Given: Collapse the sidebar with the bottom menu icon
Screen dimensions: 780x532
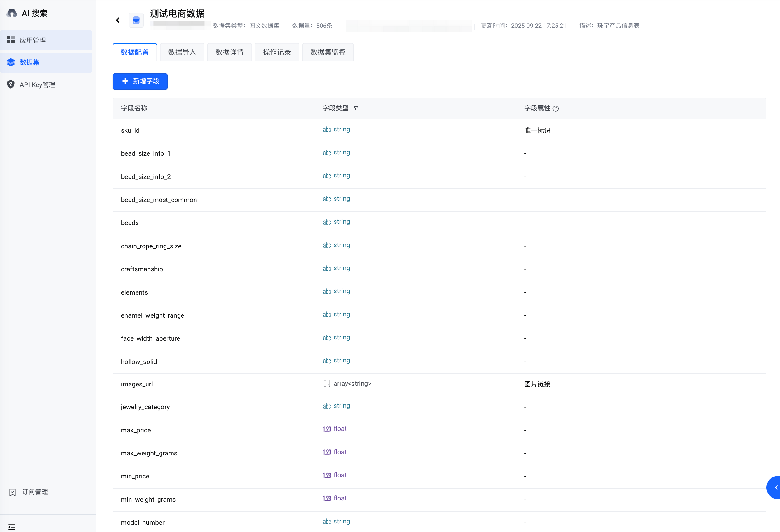Looking at the screenshot, I should tap(12, 527).
